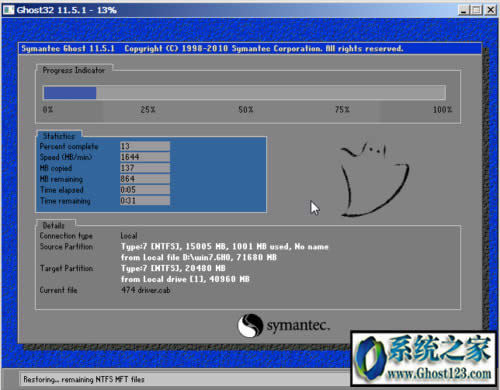The height and width of the screenshot is (390, 500).
Task: Click target line 'Type:7 [NTFS], 20480 MB'
Action: click(x=173, y=268)
